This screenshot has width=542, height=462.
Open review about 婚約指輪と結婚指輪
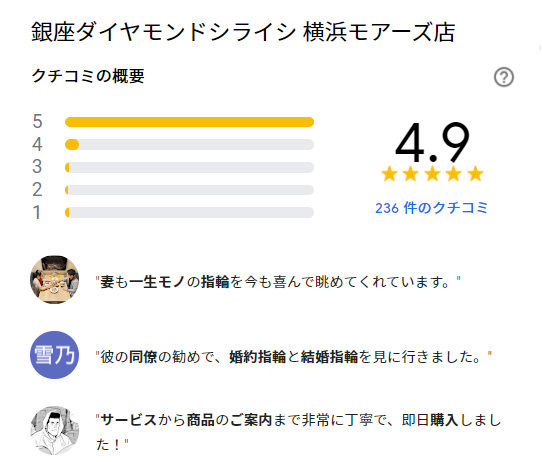pos(293,357)
